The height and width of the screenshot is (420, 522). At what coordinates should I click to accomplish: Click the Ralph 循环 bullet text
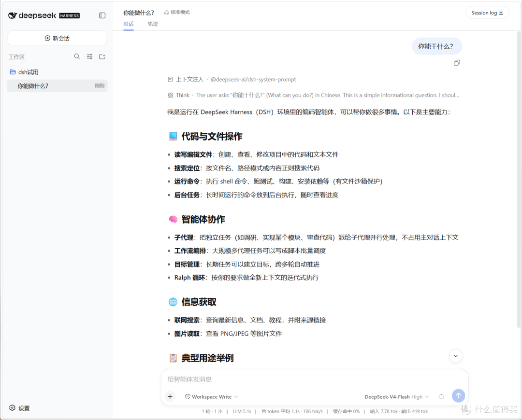(x=246, y=278)
